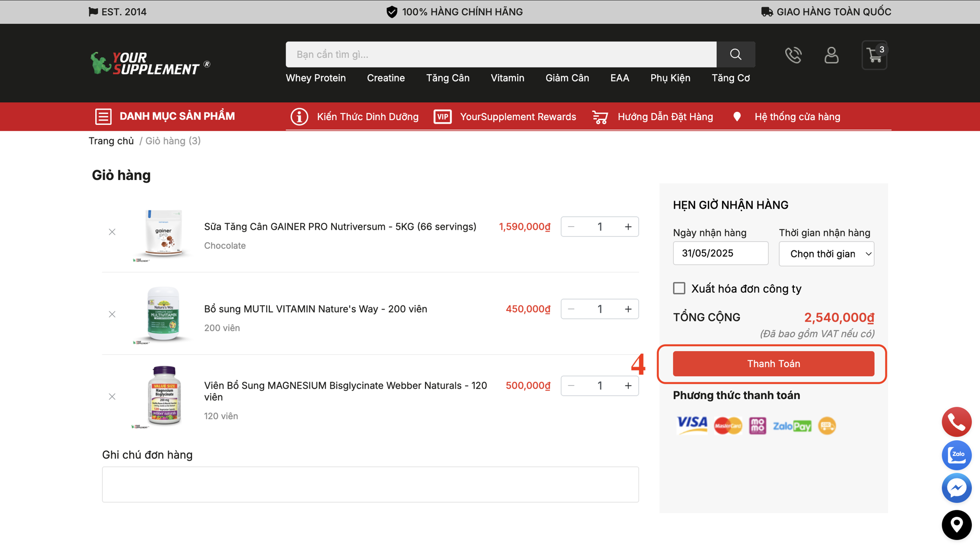Open DANH MỤC SẢN PHẨM menu
Viewport: 980px width, 558px height.
coord(165,116)
